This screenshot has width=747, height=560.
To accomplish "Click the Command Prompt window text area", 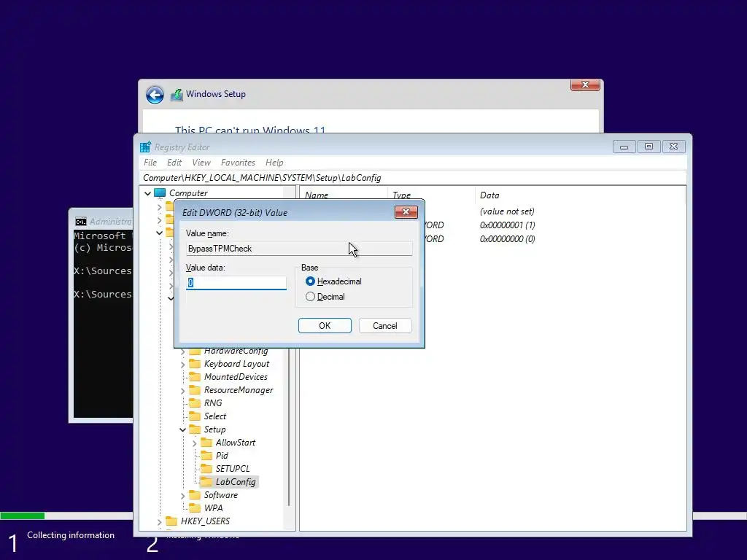I will 103,324.
